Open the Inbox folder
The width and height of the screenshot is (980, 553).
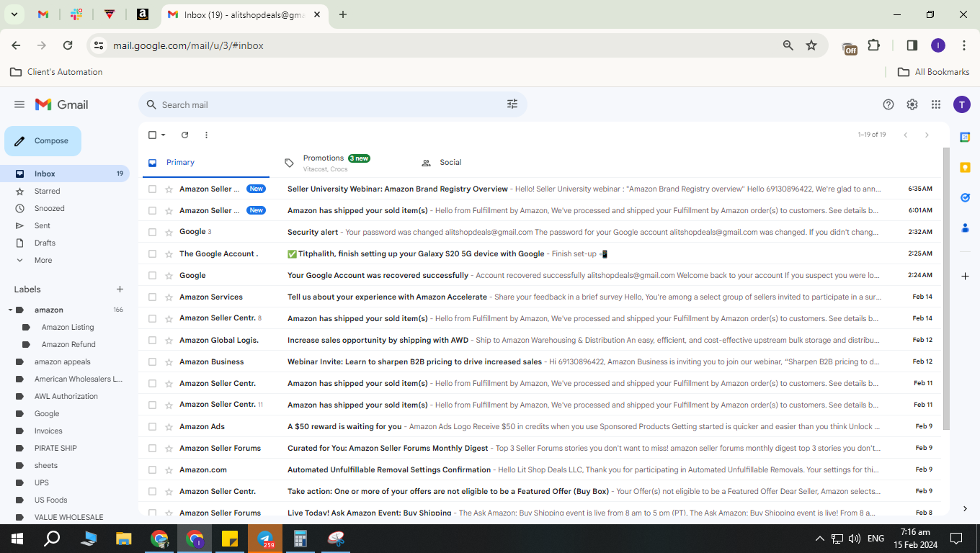tap(65, 174)
